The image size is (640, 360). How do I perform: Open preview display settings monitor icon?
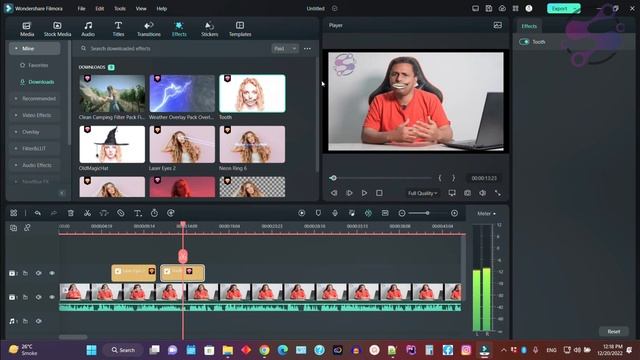click(452, 193)
